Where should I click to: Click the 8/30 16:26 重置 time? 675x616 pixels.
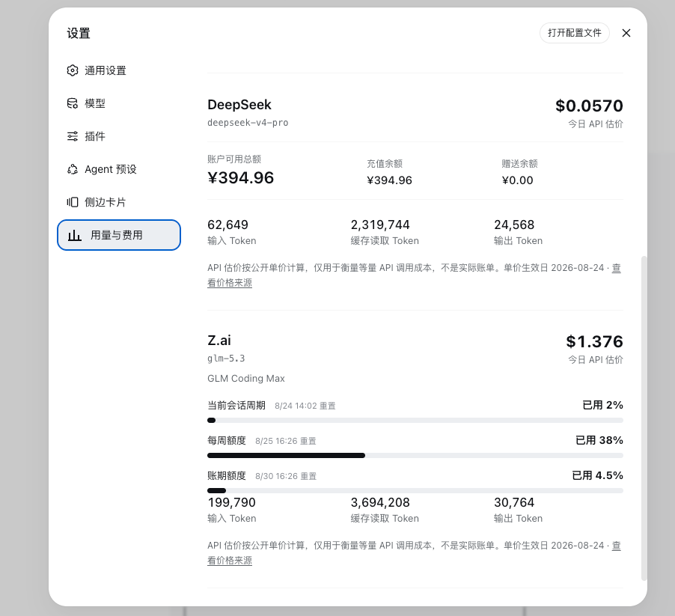pos(286,477)
